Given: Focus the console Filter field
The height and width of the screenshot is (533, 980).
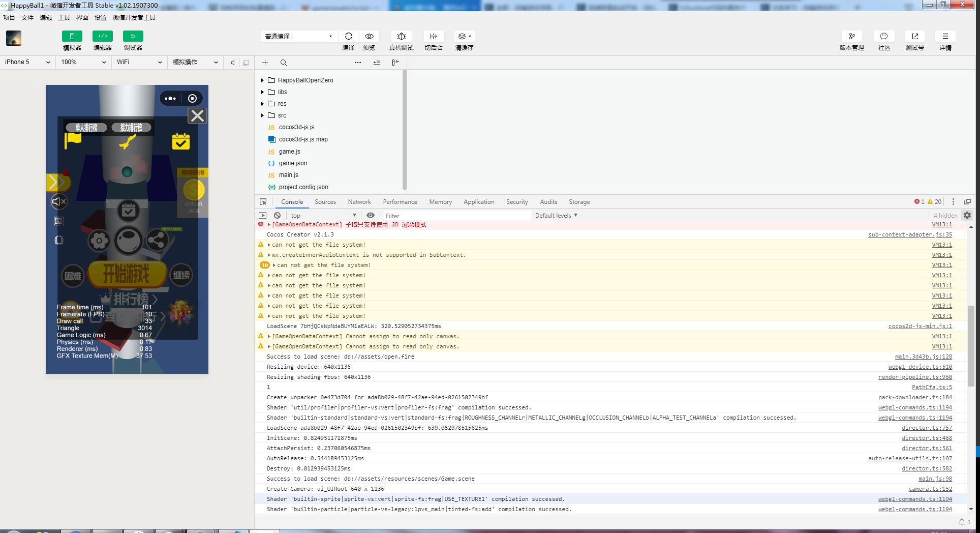Looking at the screenshot, I should click(456, 216).
